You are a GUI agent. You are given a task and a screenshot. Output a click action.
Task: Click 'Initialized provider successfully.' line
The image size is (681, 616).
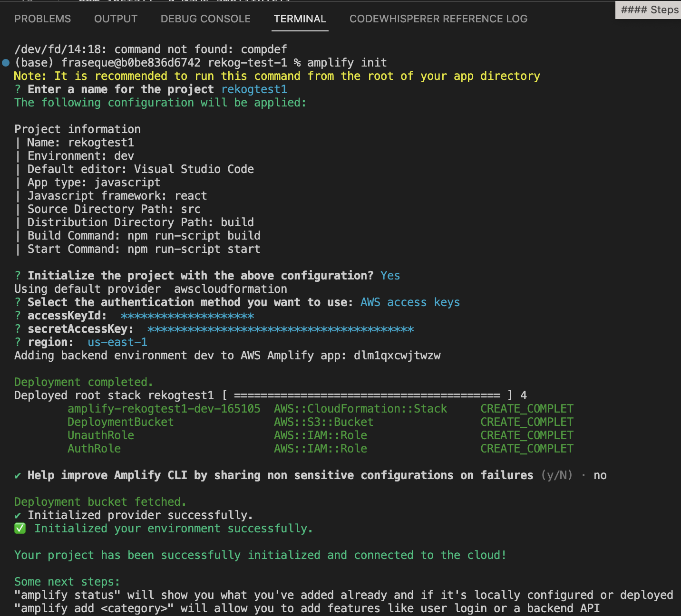tap(140, 515)
